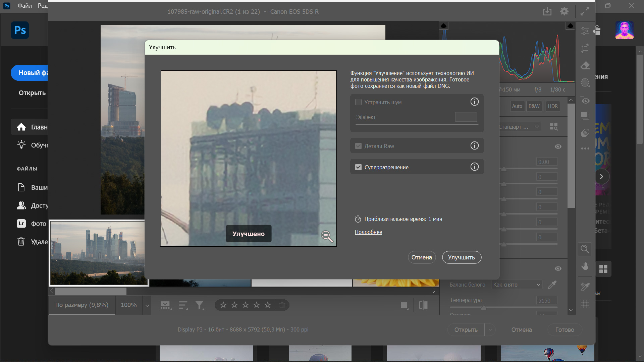Set fifth star rating
The width and height of the screenshot is (644, 362).
click(x=268, y=305)
